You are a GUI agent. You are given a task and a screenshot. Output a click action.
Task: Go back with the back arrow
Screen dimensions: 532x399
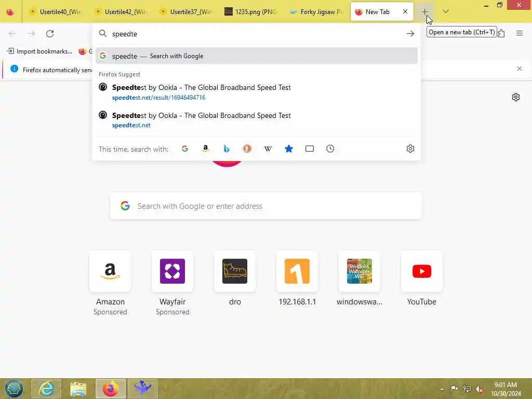tap(12, 34)
